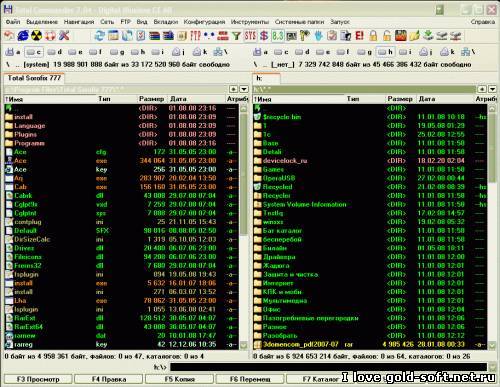Click the yellow folder pencil toolbar icon

[x=414, y=35]
